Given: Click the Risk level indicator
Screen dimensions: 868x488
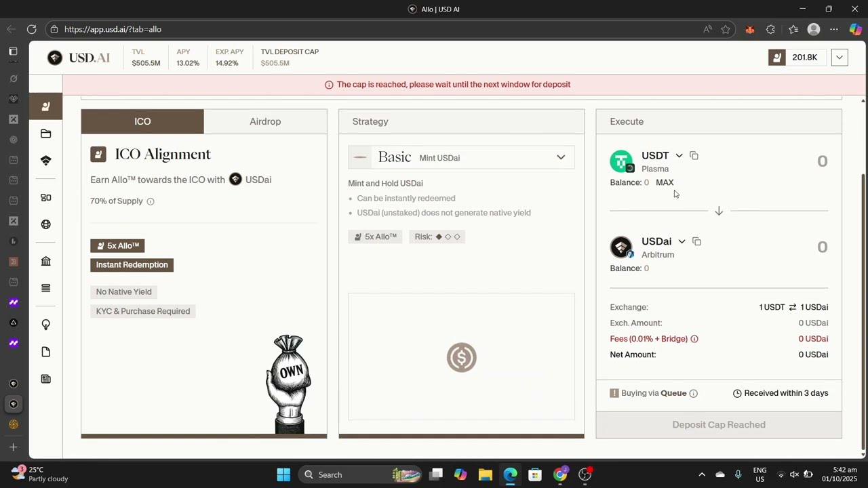Looking at the screenshot, I should click(x=437, y=237).
